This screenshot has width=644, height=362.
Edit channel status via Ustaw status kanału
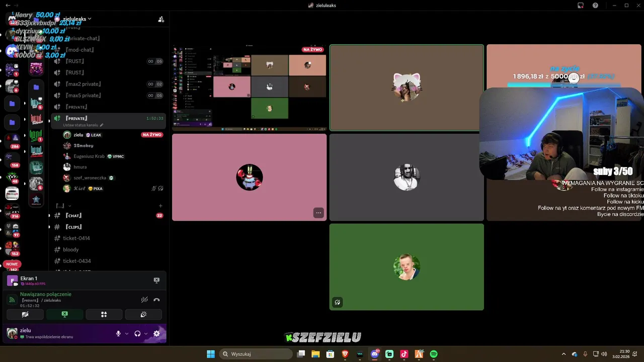tap(83, 125)
